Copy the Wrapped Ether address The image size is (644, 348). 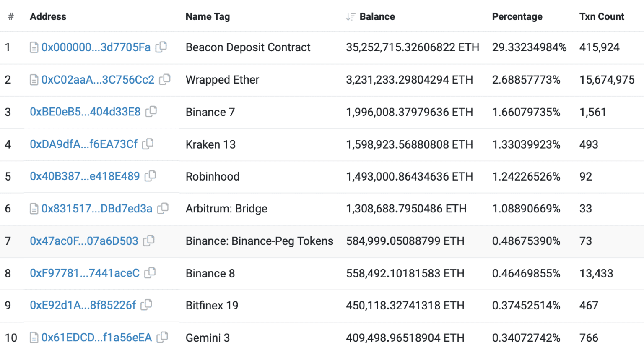[x=164, y=80]
